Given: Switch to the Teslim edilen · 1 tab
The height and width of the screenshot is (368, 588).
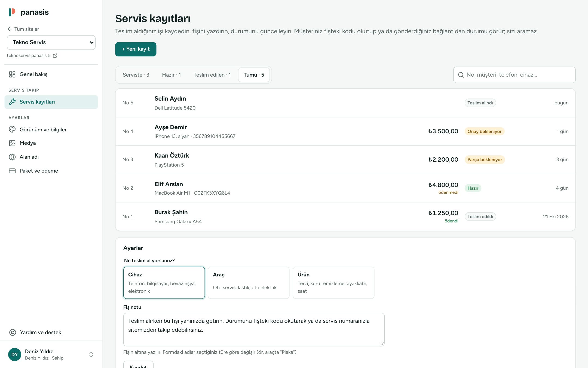Looking at the screenshot, I should pyautogui.click(x=212, y=75).
